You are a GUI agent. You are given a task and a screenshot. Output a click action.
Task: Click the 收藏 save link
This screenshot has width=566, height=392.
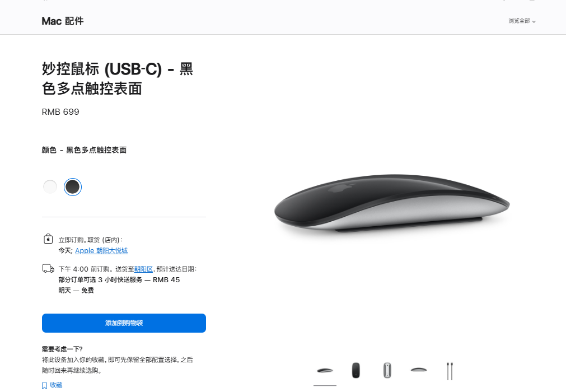click(56, 385)
